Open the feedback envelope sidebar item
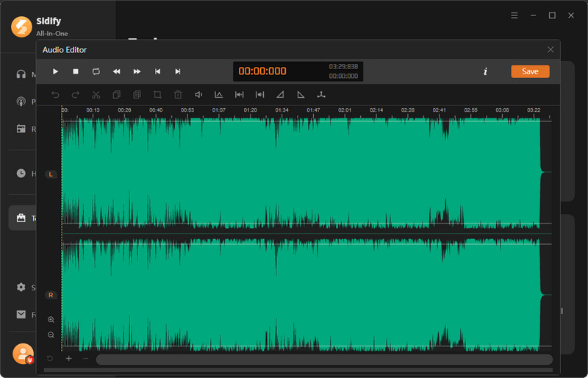 pos(21,314)
